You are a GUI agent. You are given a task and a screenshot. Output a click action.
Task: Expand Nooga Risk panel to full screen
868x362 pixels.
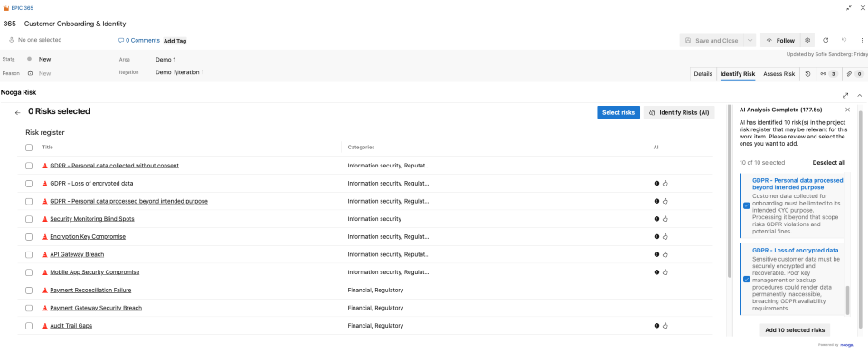845,94
